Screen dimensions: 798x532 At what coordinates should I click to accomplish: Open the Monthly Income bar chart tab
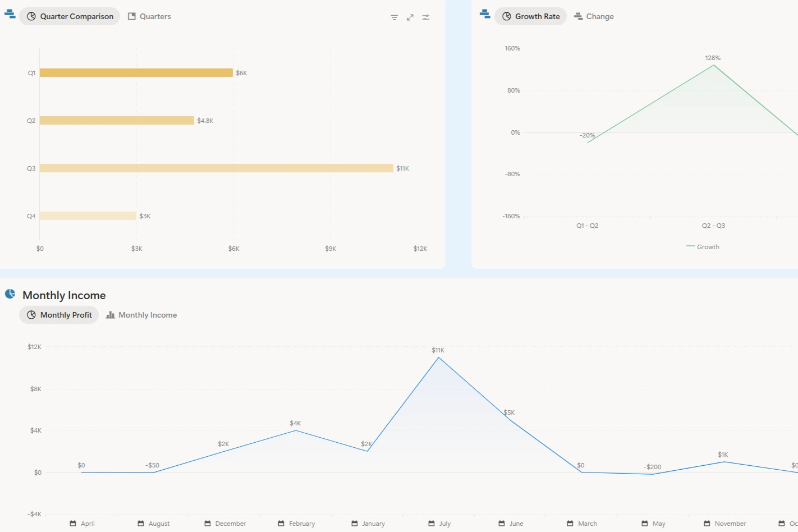click(x=141, y=315)
